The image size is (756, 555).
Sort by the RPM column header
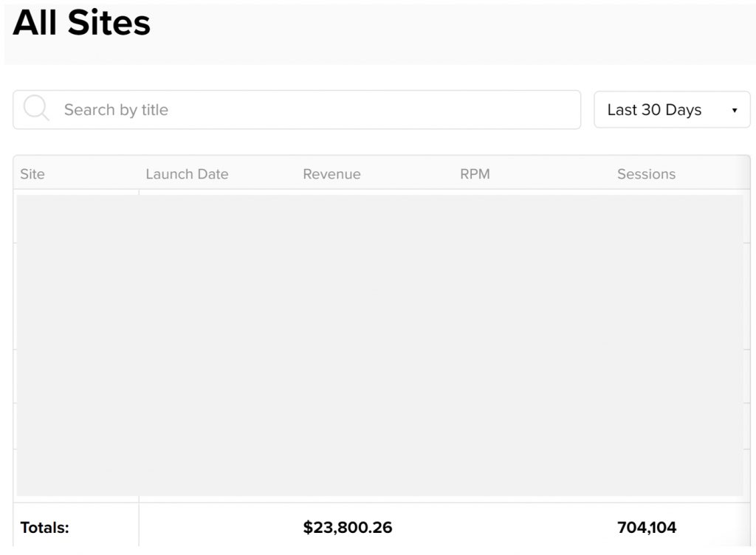[475, 174]
